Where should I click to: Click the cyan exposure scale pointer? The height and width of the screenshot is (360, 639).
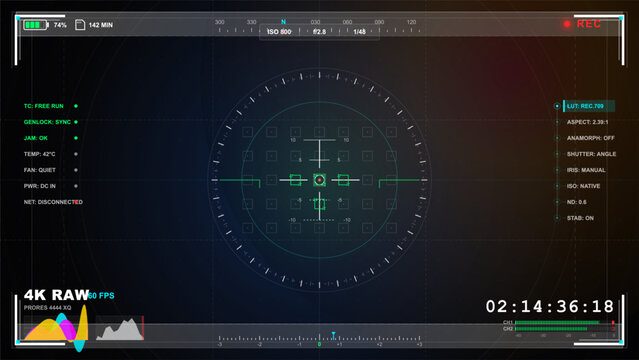(x=333, y=335)
